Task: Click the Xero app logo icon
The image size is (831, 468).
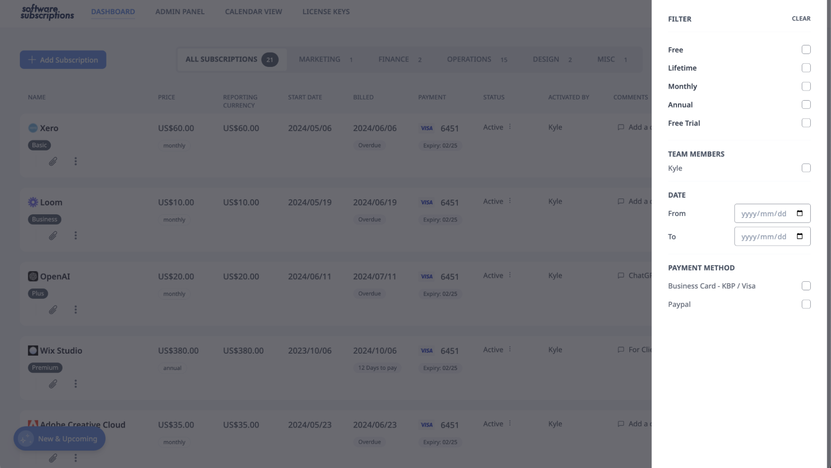Action: point(33,128)
